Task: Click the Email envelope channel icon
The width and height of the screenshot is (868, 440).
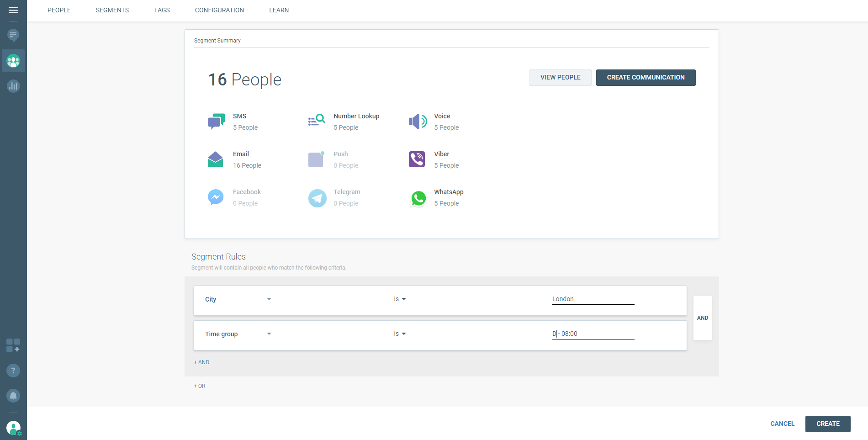Action: (x=215, y=159)
